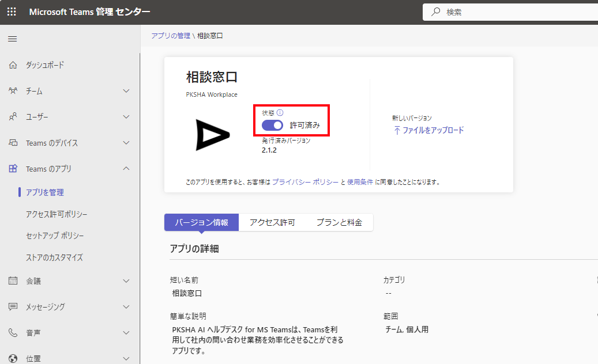The height and width of the screenshot is (364, 598).
Task: Click the Microsoft Teams 管理センター title
Action: click(x=89, y=12)
